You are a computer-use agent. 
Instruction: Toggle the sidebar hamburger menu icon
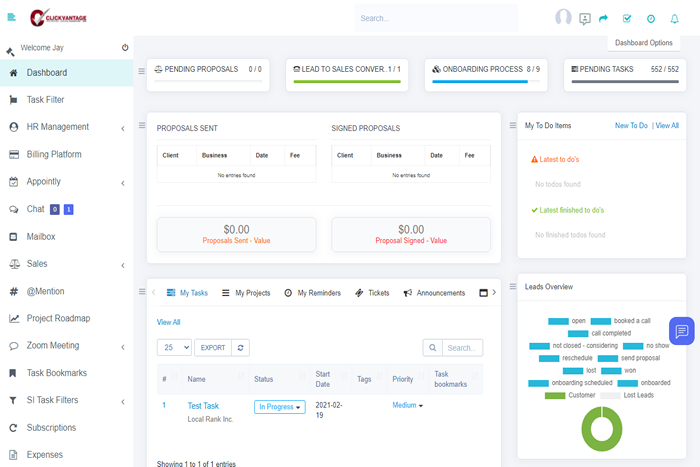click(x=12, y=17)
